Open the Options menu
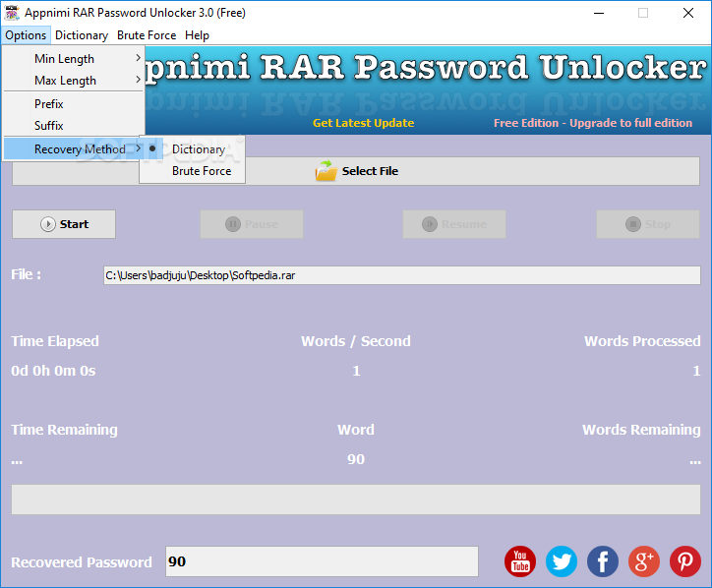 coord(26,35)
